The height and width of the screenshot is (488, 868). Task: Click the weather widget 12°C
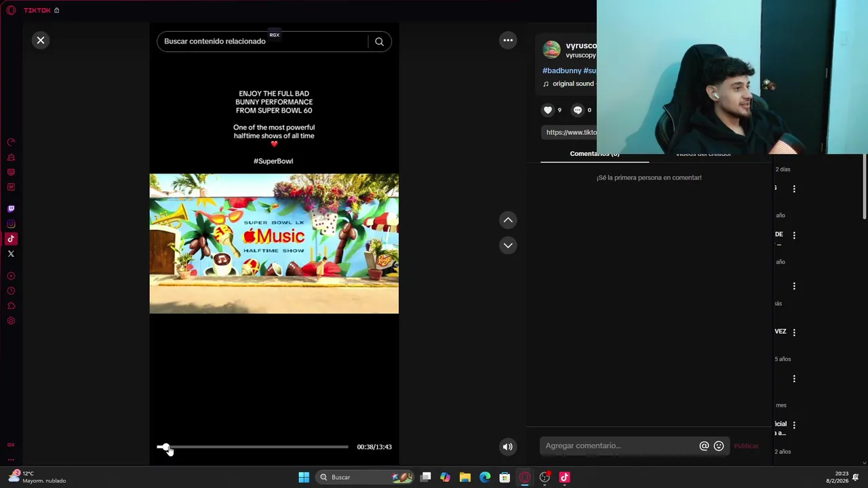(37, 477)
